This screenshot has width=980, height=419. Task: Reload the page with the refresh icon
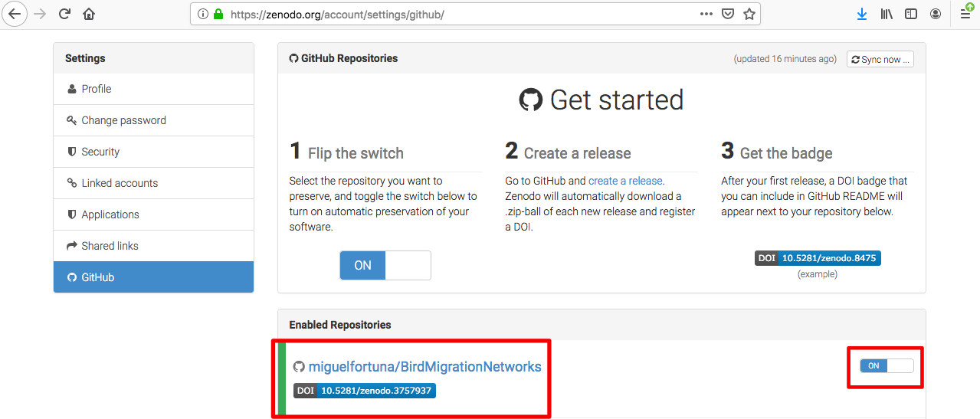pyautogui.click(x=65, y=14)
